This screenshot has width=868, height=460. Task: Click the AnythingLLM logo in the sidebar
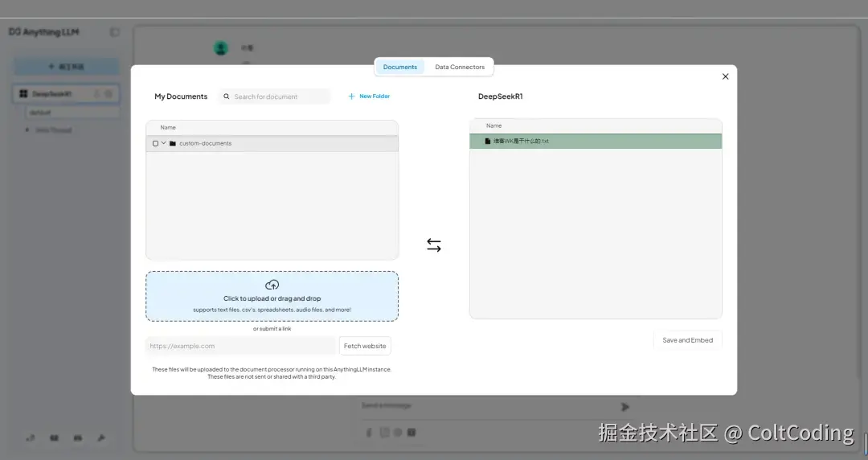(x=43, y=32)
